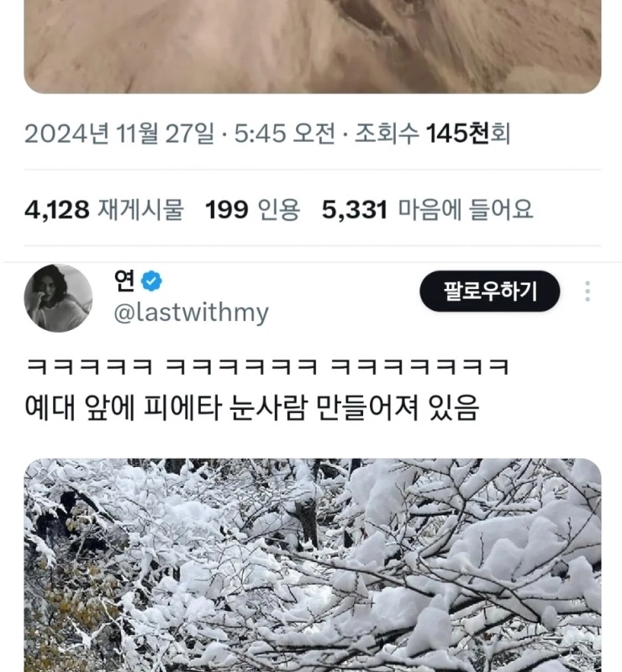Click the ㅋㅋㅋㅋㅋ laughing text line
Image resolution: width=622 pixels, height=672 pixels.
(267, 368)
